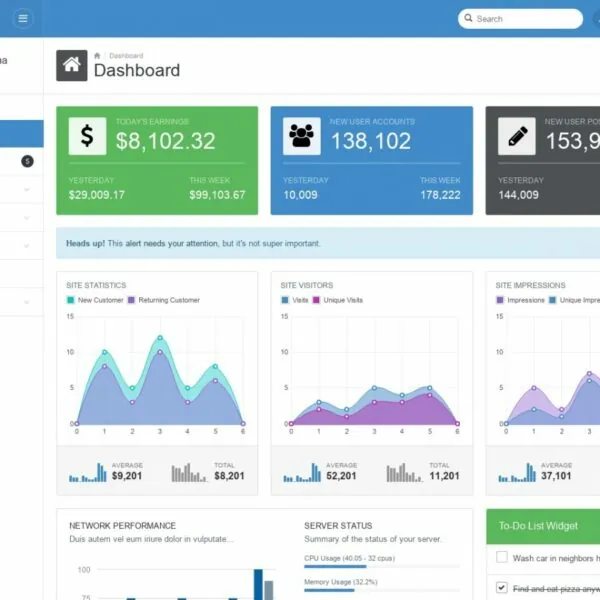Follow the Dashboard breadcrumb link

[x=126, y=56]
